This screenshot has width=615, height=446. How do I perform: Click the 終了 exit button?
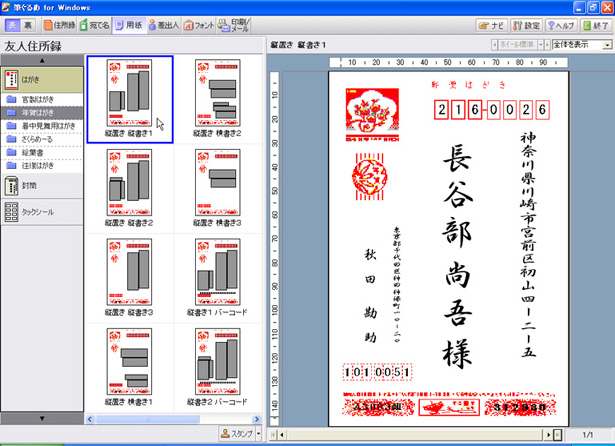(597, 24)
